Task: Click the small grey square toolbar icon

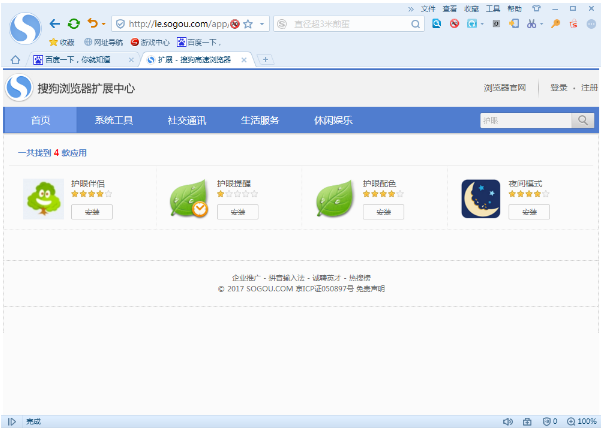Action: [496, 24]
